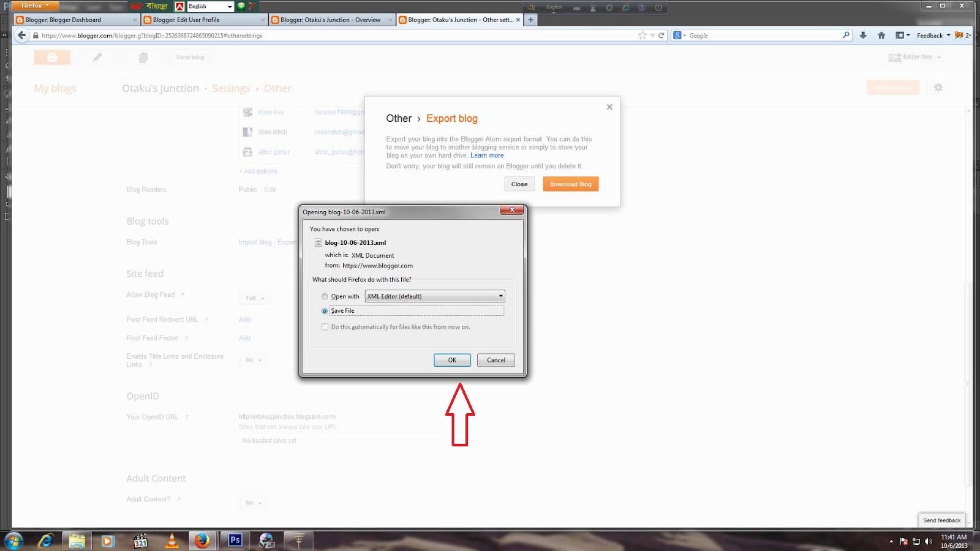
Task: Open the Learn more link
Action: click(x=487, y=156)
